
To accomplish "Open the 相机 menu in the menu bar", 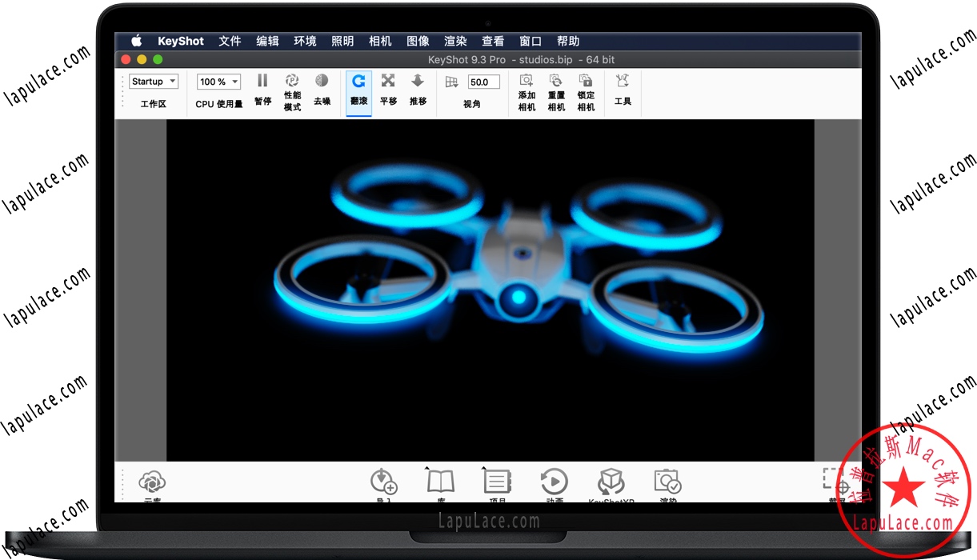I will point(380,42).
